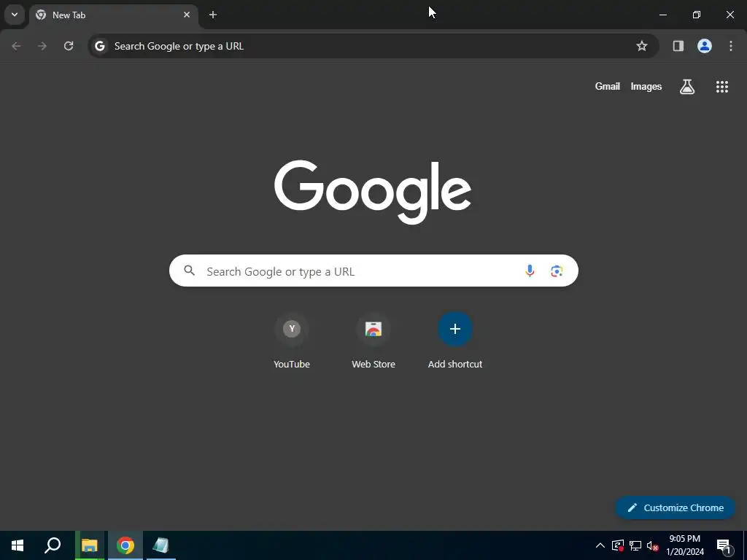Click the muted volume tray icon
747x560 pixels.
pyautogui.click(x=652, y=546)
